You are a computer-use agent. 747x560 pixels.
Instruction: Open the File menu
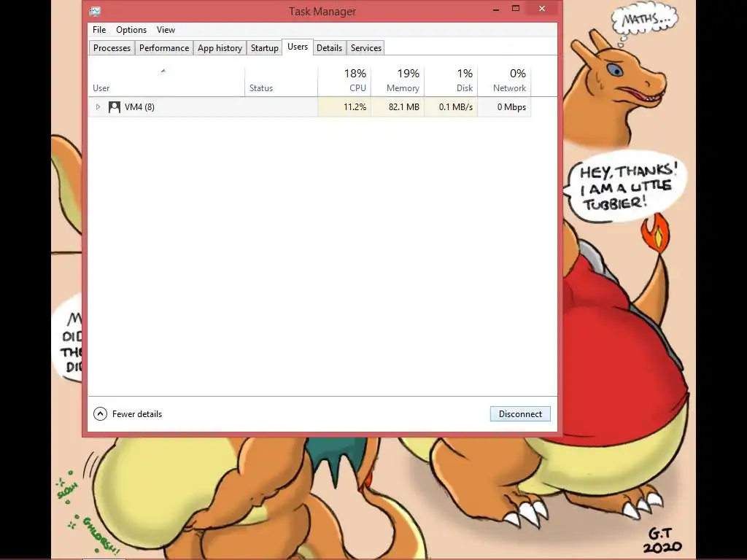click(99, 29)
